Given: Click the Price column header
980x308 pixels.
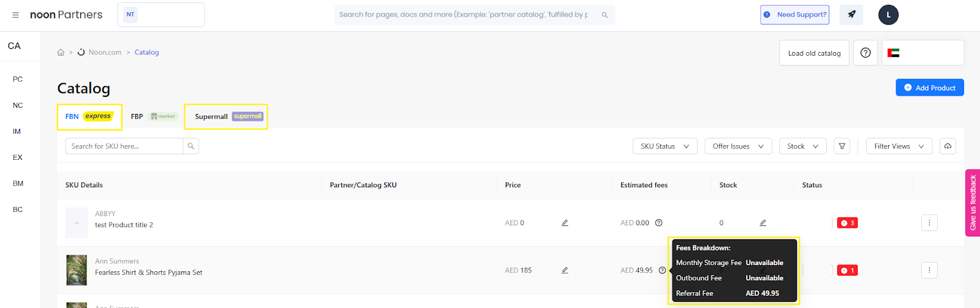Looking at the screenshot, I should [x=513, y=185].
